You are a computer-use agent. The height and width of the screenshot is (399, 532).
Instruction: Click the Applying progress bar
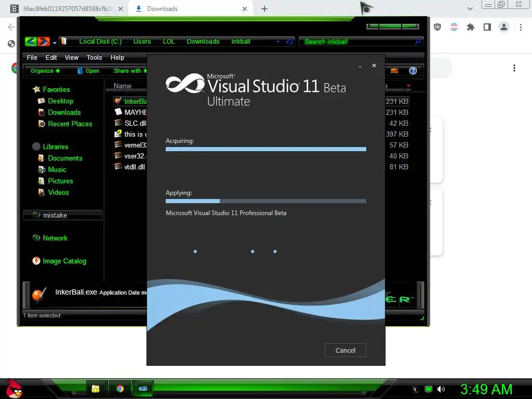click(265, 201)
